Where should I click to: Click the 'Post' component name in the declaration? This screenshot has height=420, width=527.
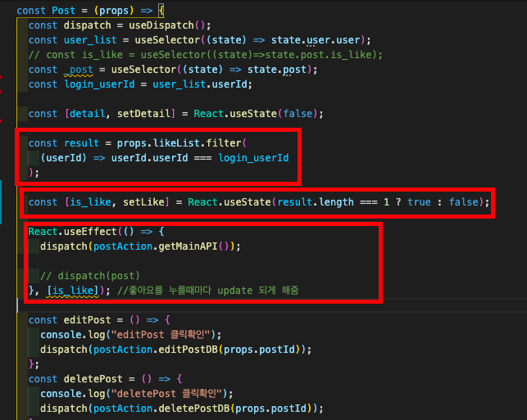64,11
